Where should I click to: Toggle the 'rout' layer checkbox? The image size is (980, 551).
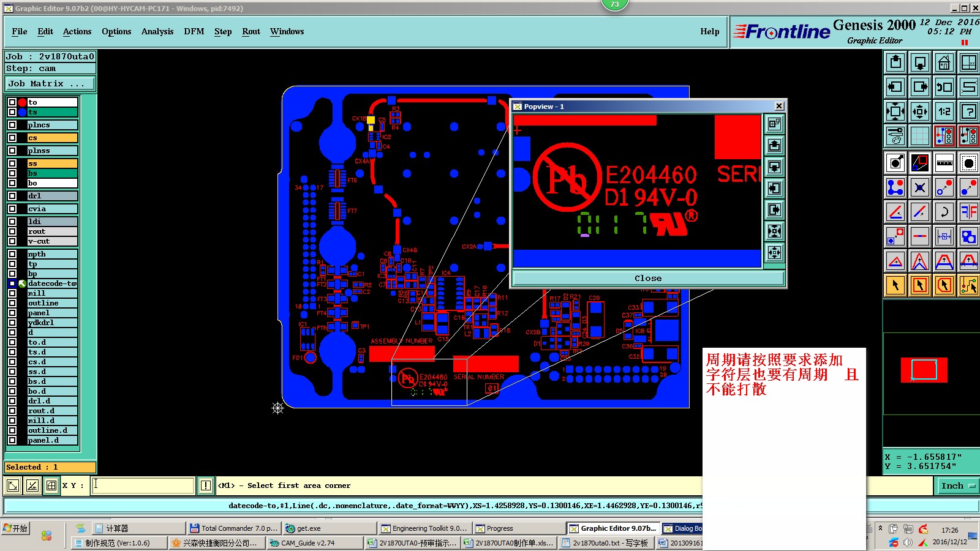tap(12, 231)
